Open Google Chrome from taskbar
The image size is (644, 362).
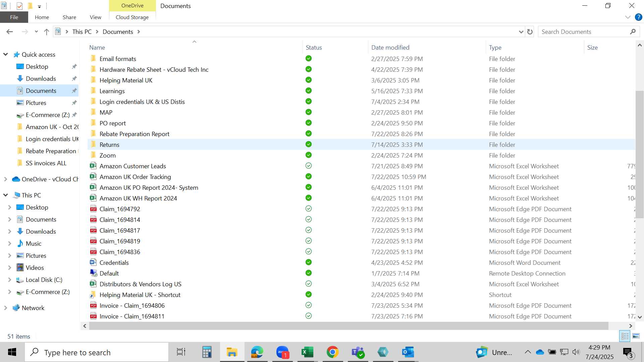[332, 352]
